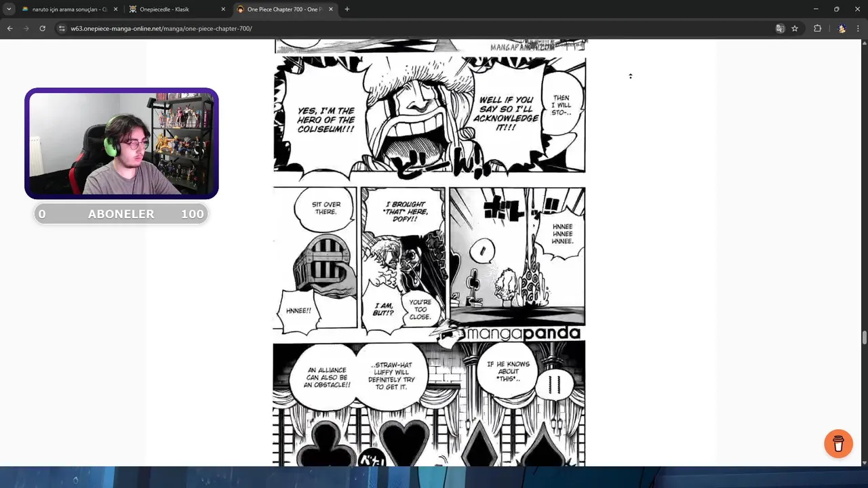View site information icon in address bar

[x=62, y=28]
